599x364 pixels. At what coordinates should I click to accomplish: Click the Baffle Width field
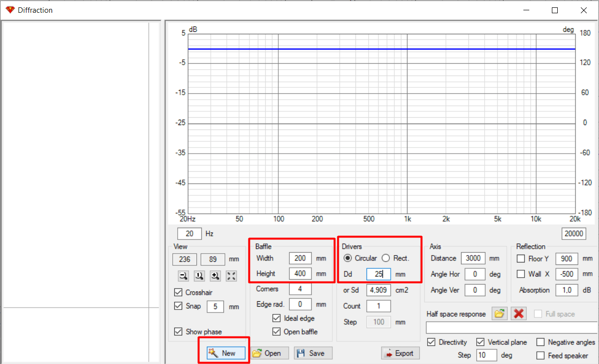300,258
